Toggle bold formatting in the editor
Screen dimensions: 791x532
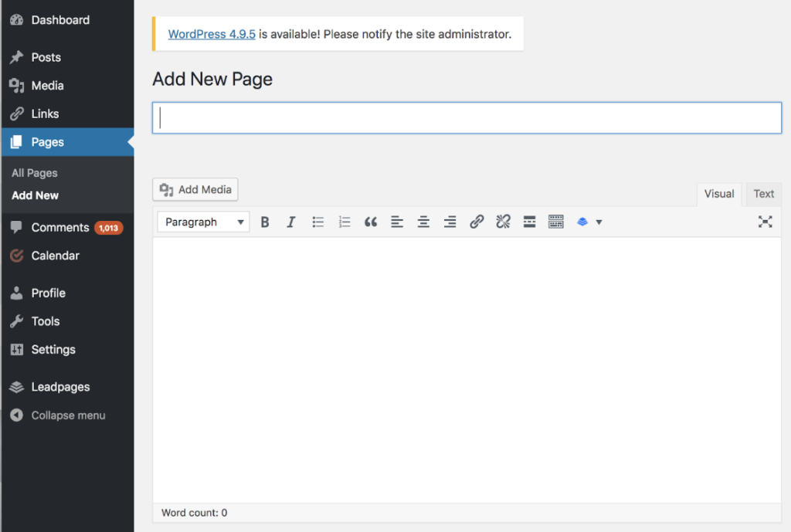coord(265,222)
